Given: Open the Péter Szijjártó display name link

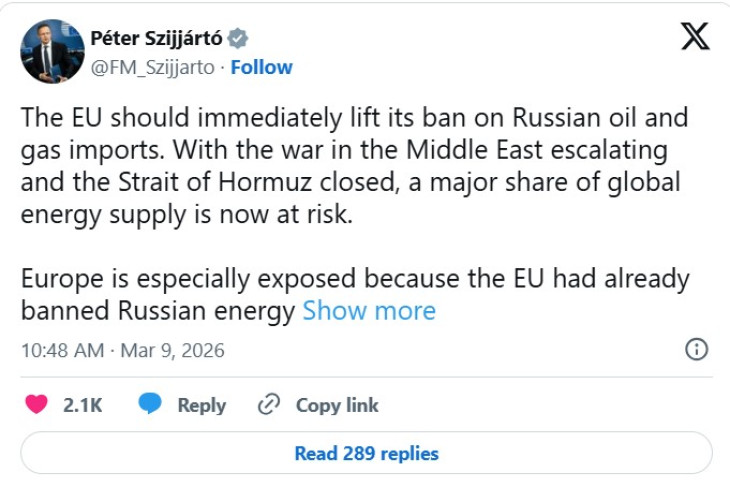Looking at the screenshot, I should [x=155, y=39].
